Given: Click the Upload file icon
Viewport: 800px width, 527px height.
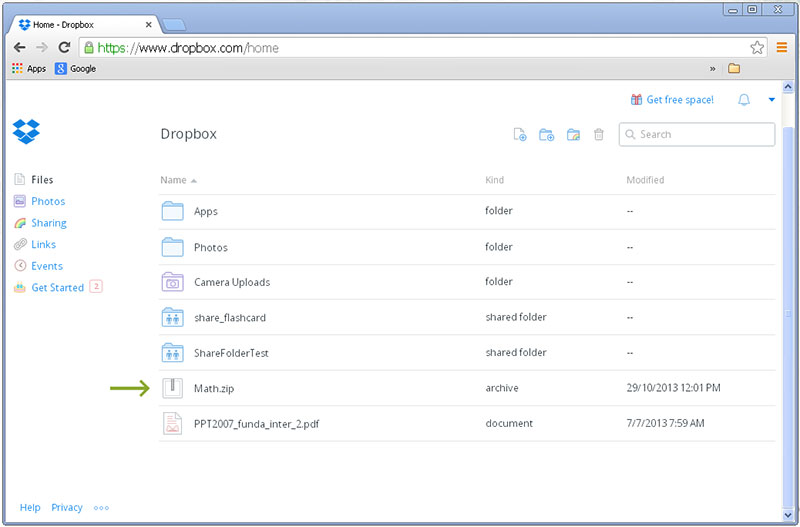Looking at the screenshot, I should [x=519, y=134].
